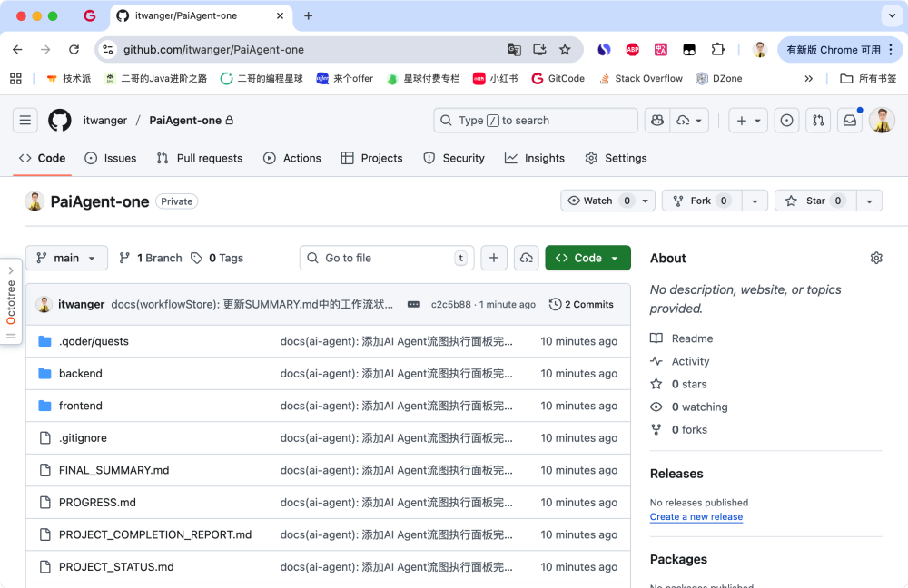Viewport: 908px width, 588px height.
Task: Switch to the Actions tab
Action: 292,158
